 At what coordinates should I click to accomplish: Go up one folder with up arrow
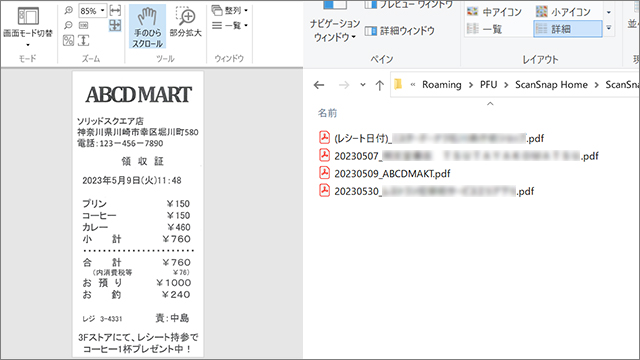click(380, 85)
